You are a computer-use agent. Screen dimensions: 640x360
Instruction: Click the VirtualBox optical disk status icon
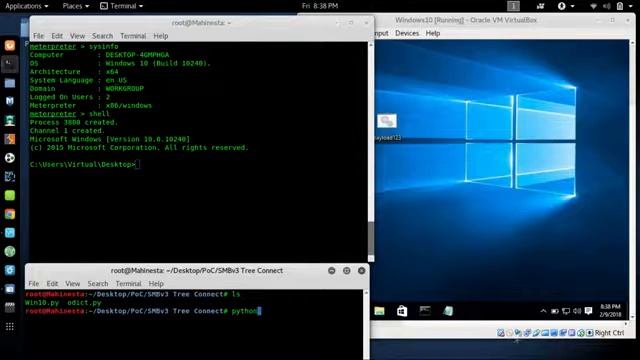(510, 333)
